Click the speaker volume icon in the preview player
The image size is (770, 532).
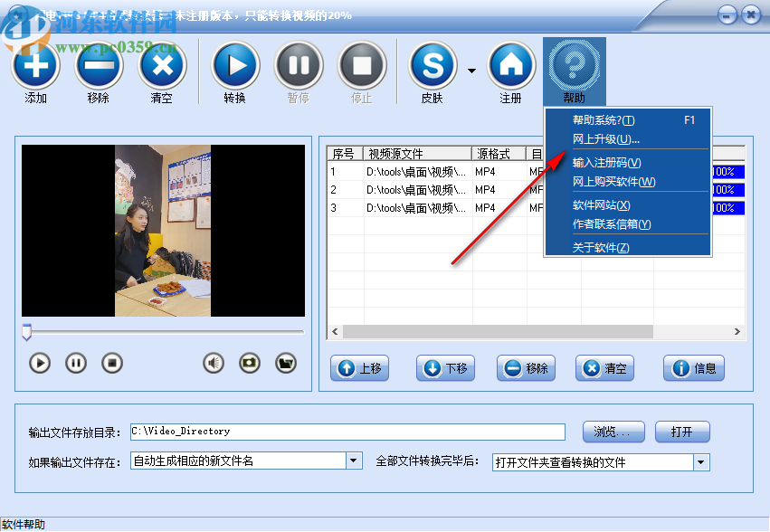pyautogui.click(x=213, y=362)
